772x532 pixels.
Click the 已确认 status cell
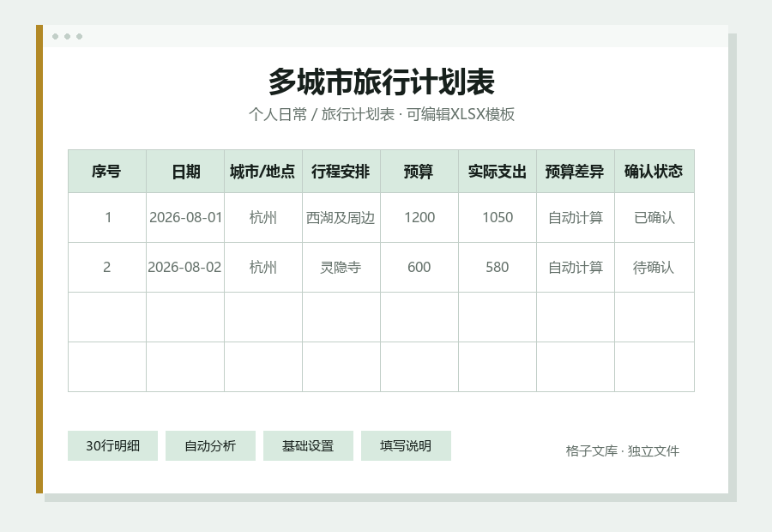(x=654, y=217)
